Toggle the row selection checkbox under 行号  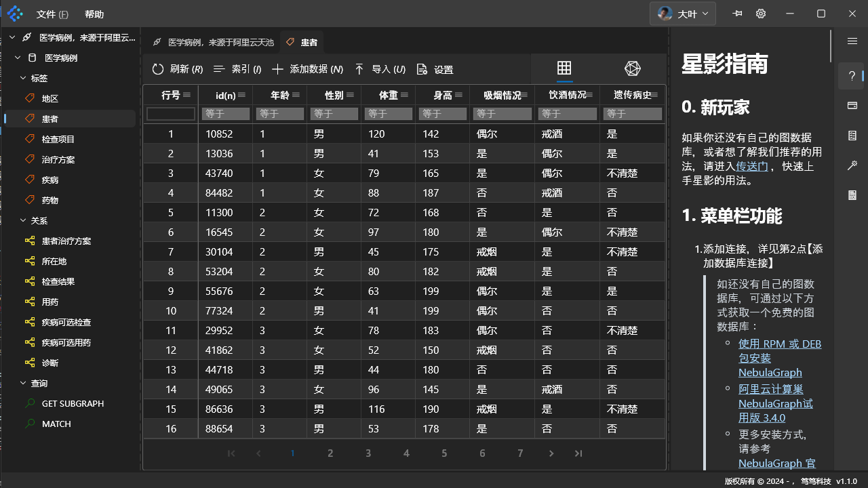(x=170, y=113)
